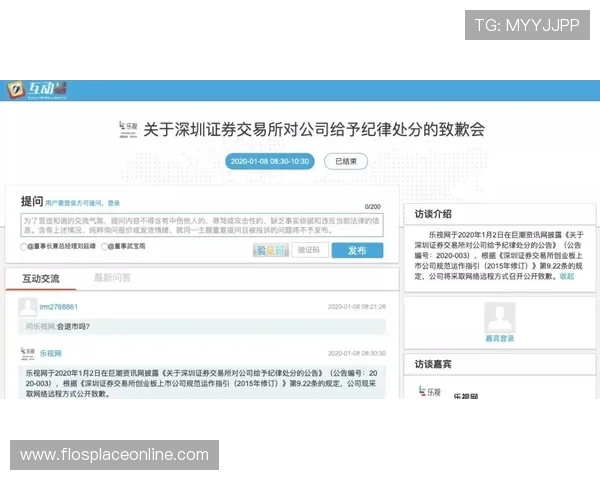The image size is (600, 480).
Task: Click the guest avatar placeholder image
Action: pyautogui.click(x=500, y=318)
